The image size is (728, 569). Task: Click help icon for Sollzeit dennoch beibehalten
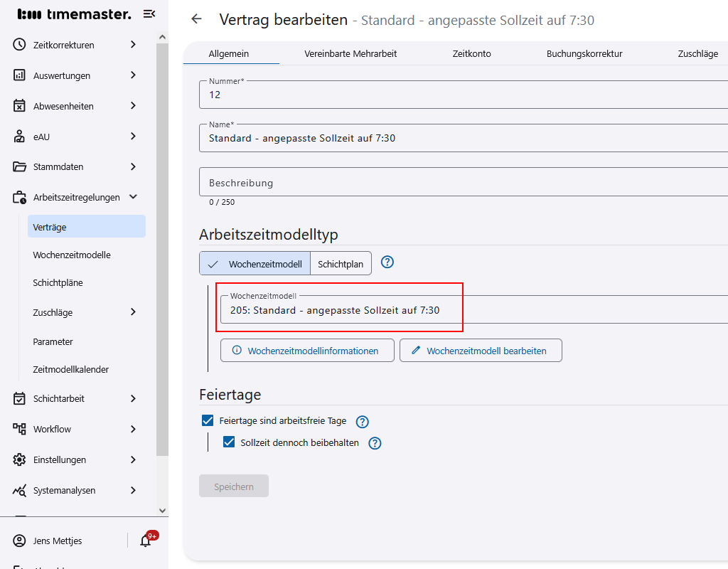point(375,443)
